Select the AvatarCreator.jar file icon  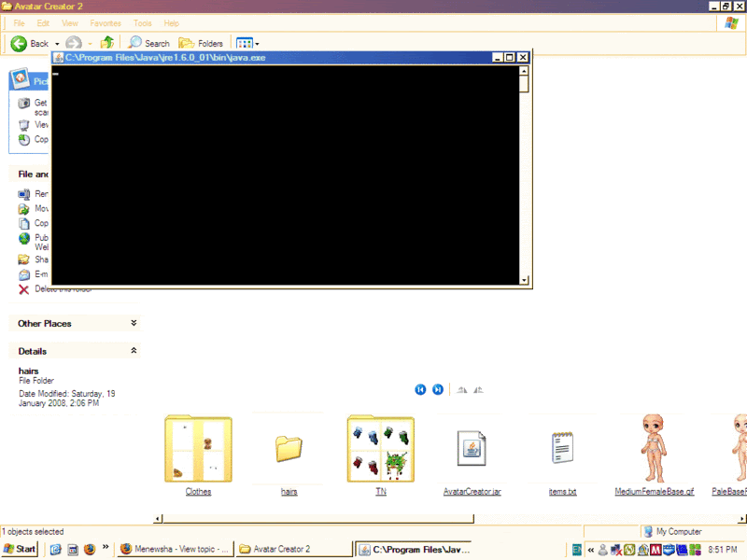pyautogui.click(x=472, y=448)
